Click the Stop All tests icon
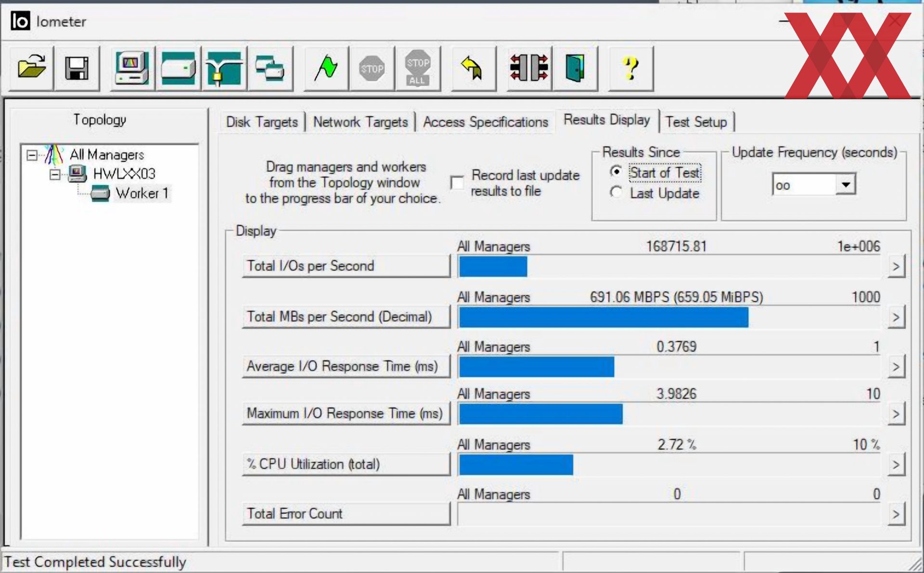The height and width of the screenshot is (573, 924). pyautogui.click(x=418, y=68)
